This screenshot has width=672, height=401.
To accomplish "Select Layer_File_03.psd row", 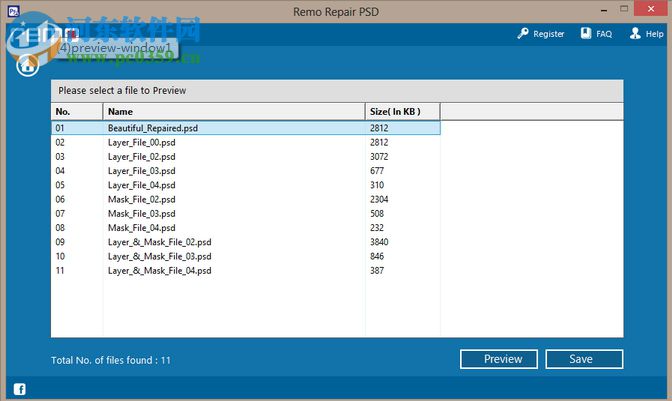I will 246,171.
